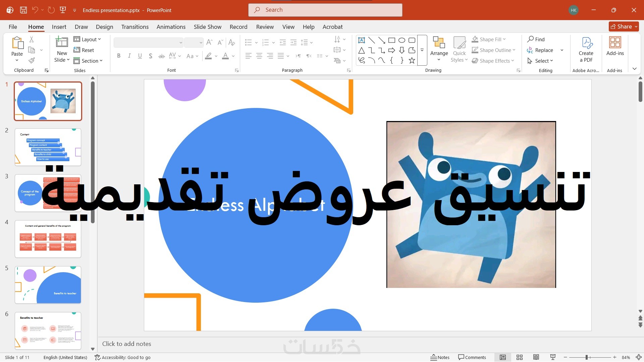
Task: Open the Select dropdown in Editing
Action: [x=540, y=61]
